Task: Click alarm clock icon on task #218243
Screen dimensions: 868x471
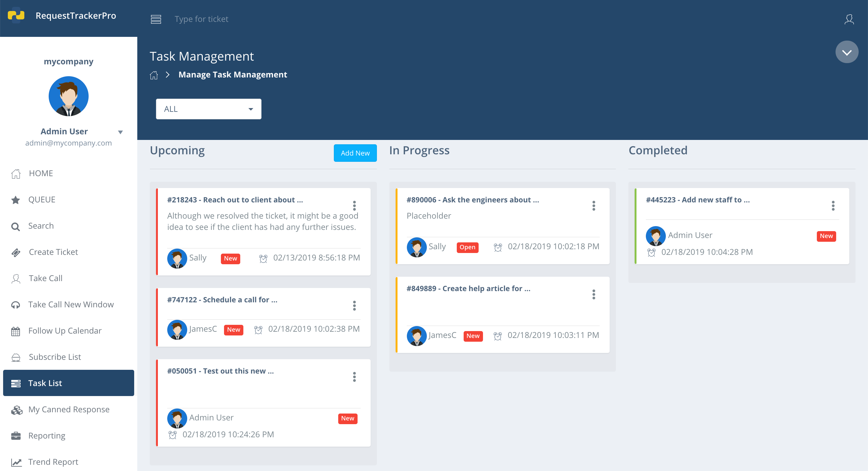Action: click(263, 258)
